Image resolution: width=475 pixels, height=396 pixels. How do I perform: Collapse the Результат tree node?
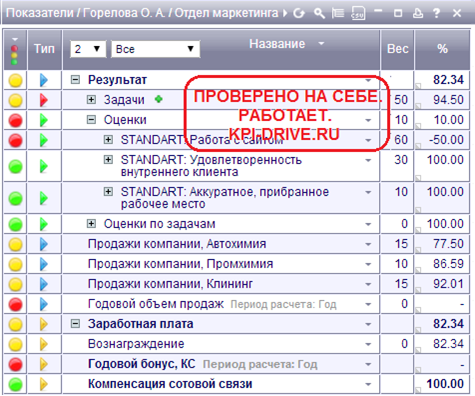coord(76,80)
